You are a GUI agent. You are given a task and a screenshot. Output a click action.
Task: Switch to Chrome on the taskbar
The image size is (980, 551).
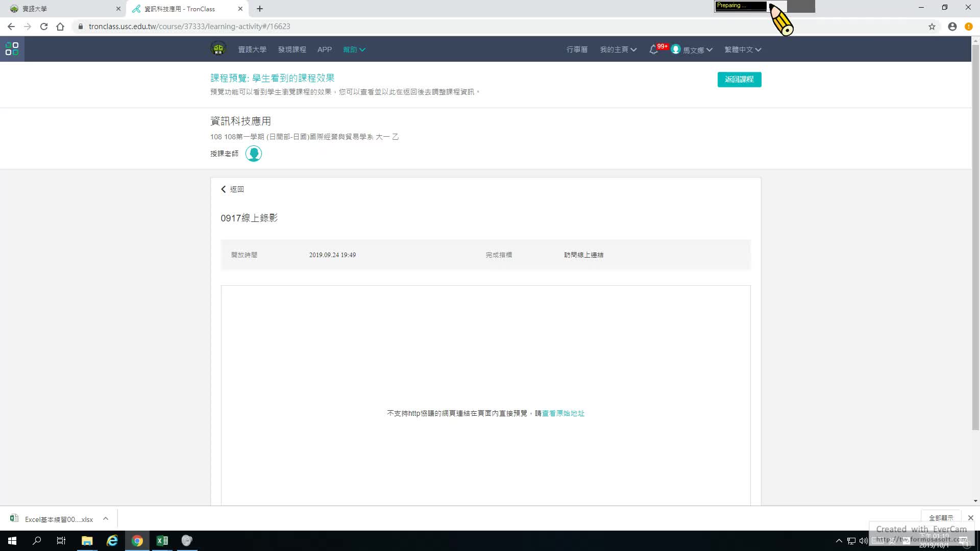click(x=137, y=541)
